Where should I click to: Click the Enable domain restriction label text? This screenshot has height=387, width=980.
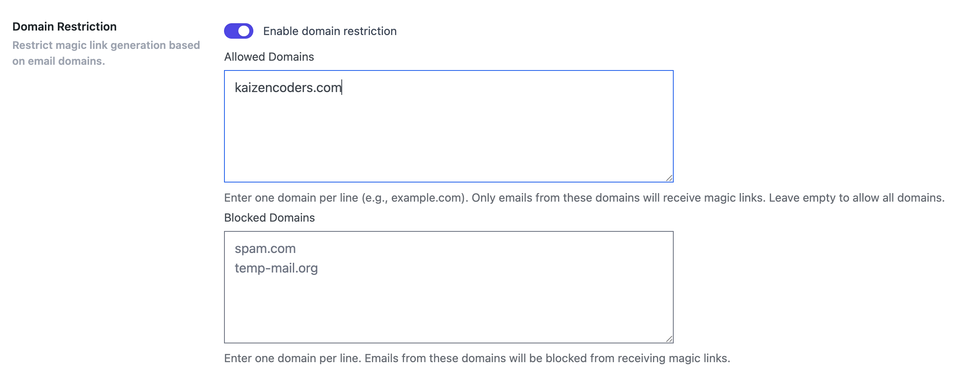330,31
